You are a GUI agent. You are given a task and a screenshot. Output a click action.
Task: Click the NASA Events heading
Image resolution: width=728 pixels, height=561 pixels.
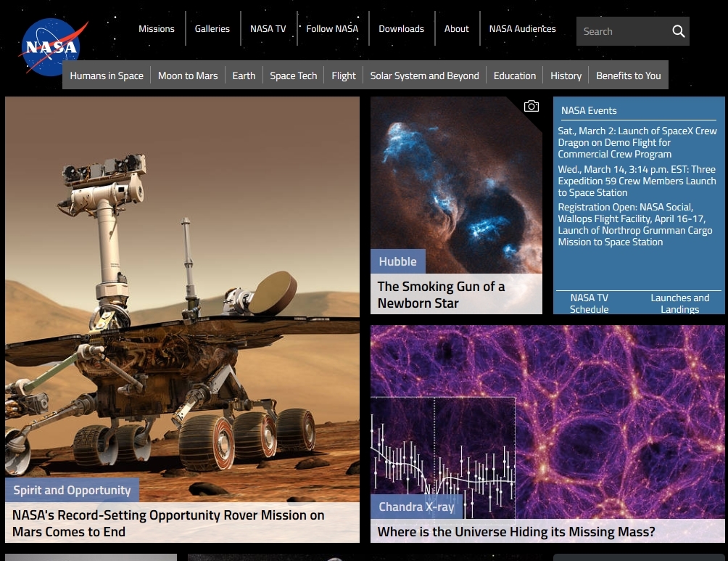pos(589,110)
